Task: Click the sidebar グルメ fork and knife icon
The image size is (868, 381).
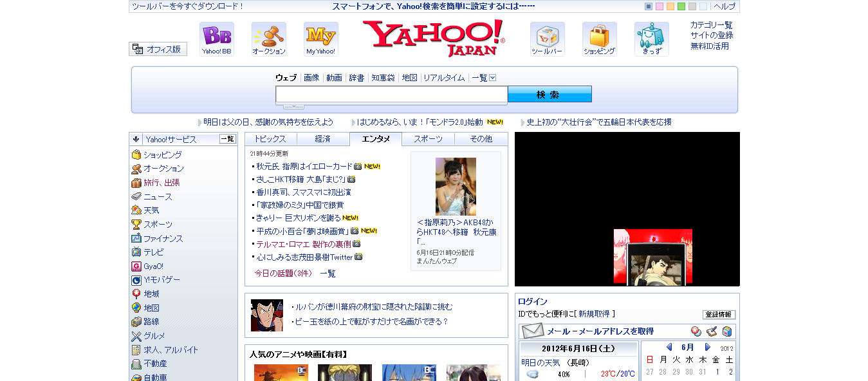Action: 136,336
